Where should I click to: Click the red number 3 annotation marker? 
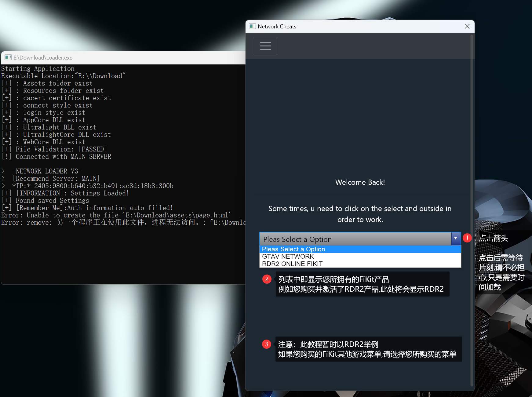tap(266, 344)
